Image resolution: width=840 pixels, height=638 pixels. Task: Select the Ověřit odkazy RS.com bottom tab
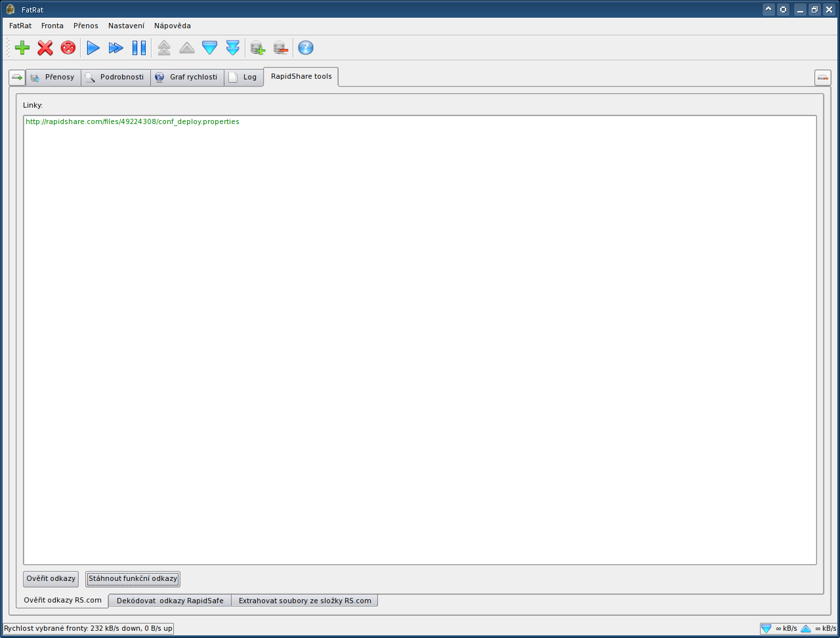[62, 601]
